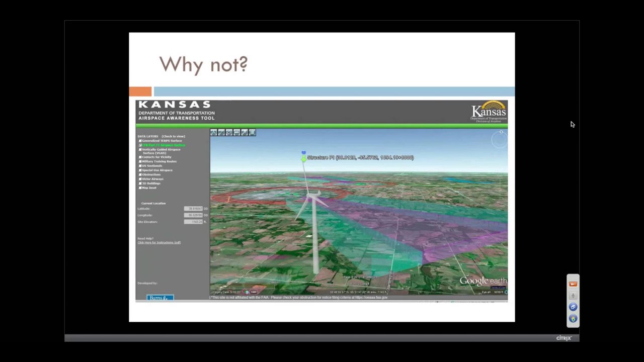644x362 pixels.
Task: Check Map Inset layer
Action: 140,188
